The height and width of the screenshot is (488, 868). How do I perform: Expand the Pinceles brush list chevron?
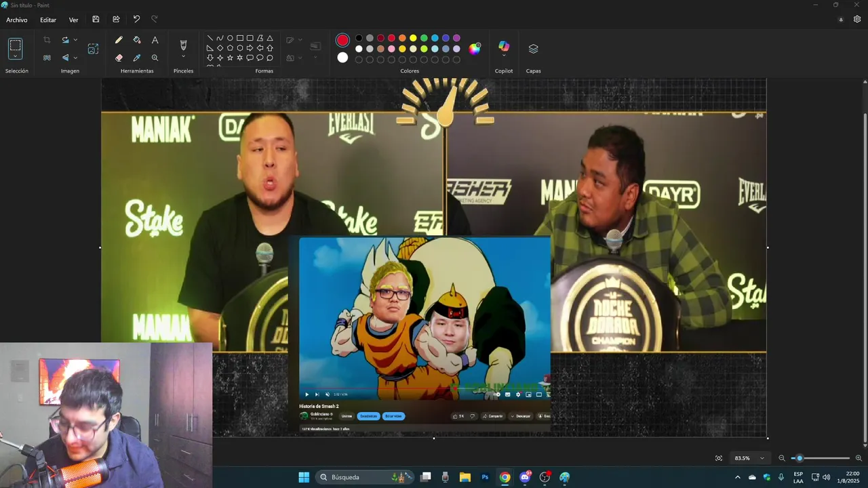pyautogui.click(x=183, y=57)
